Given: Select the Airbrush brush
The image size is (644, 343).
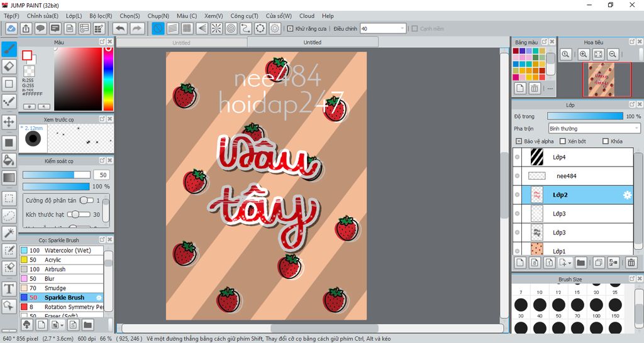Looking at the screenshot, I should point(61,269).
